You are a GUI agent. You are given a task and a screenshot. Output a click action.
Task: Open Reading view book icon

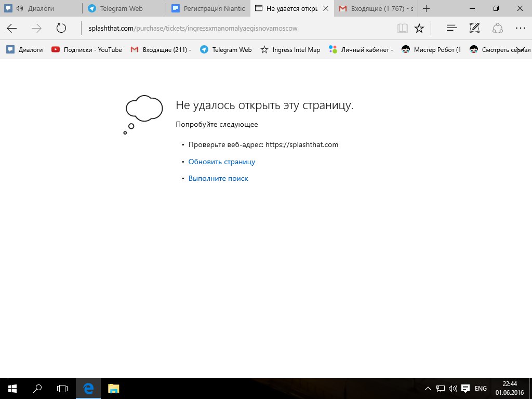[403, 28]
